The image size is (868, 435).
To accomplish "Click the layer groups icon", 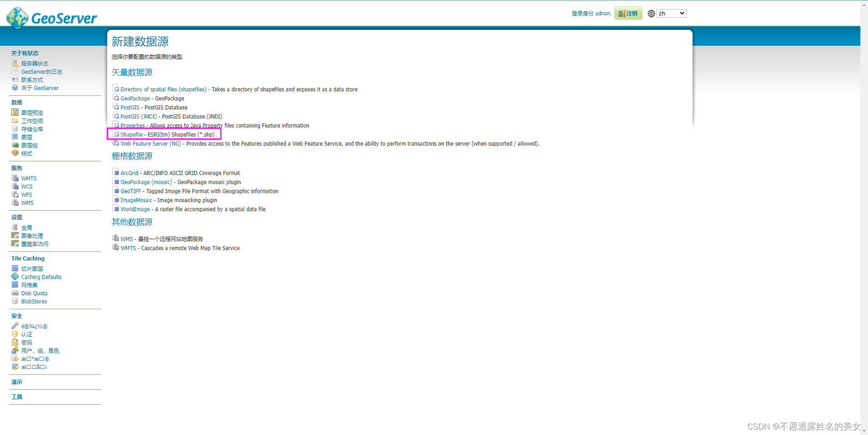I will click(15, 145).
